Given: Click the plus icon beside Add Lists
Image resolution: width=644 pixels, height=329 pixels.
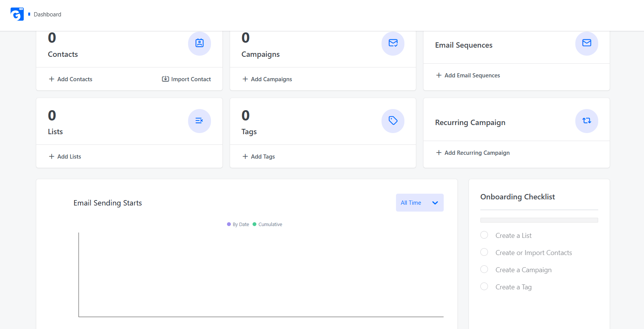Looking at the screenshot, I should coord(52,157).
